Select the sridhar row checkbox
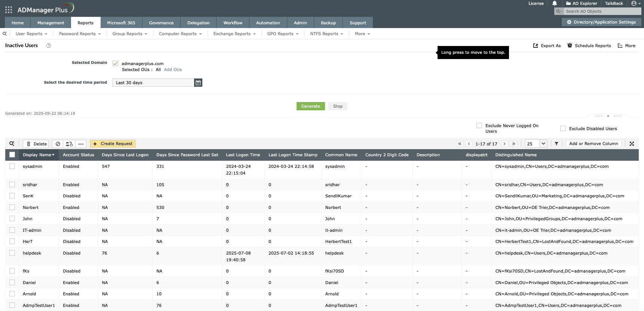 [x=12, y=185]
